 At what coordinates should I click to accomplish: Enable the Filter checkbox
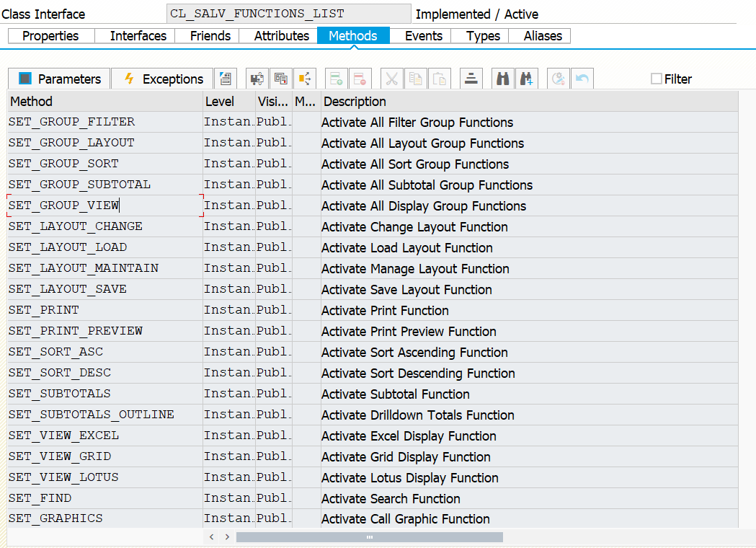point(657,79)
